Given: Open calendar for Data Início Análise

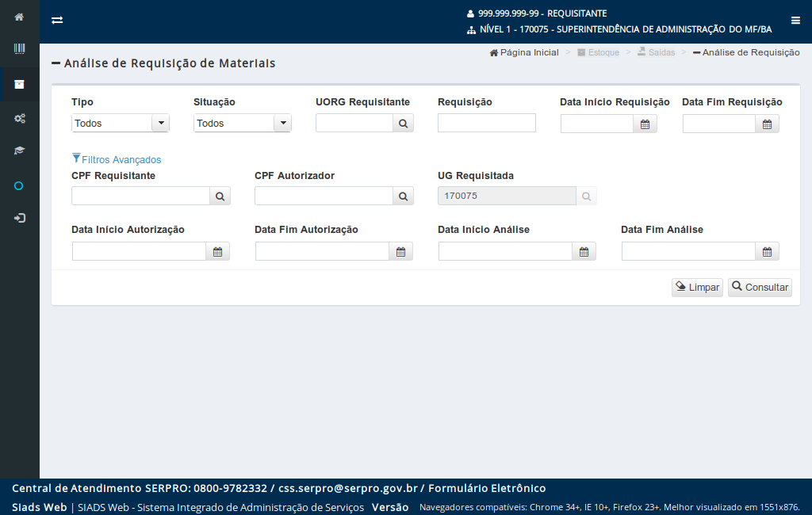Looking at the screenshot, I should (584, 251).
